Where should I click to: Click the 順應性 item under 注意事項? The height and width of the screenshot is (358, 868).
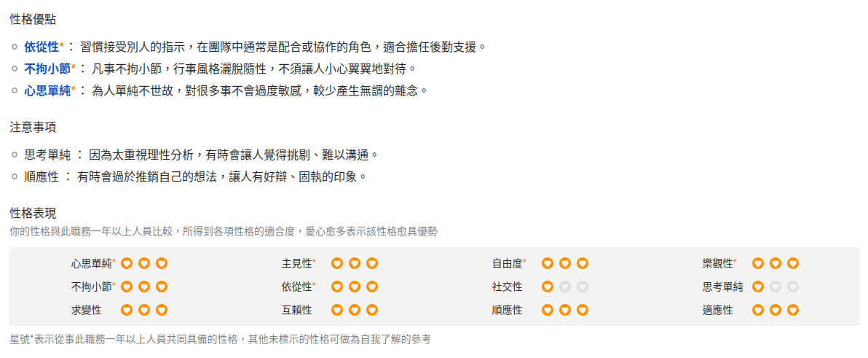coord(42,176)
